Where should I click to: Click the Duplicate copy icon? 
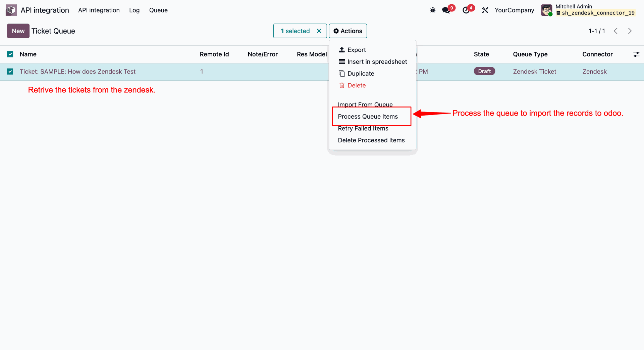tap(342, 74)
